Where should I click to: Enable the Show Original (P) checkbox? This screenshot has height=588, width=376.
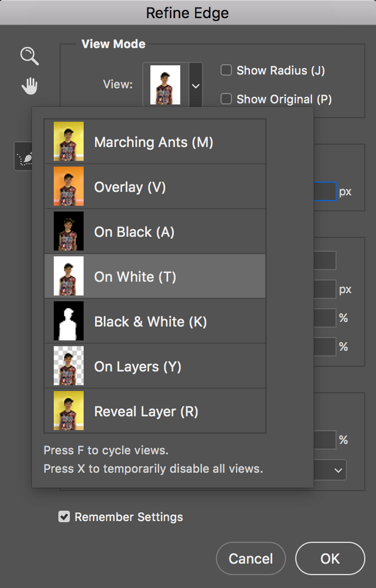coord(226,99)
